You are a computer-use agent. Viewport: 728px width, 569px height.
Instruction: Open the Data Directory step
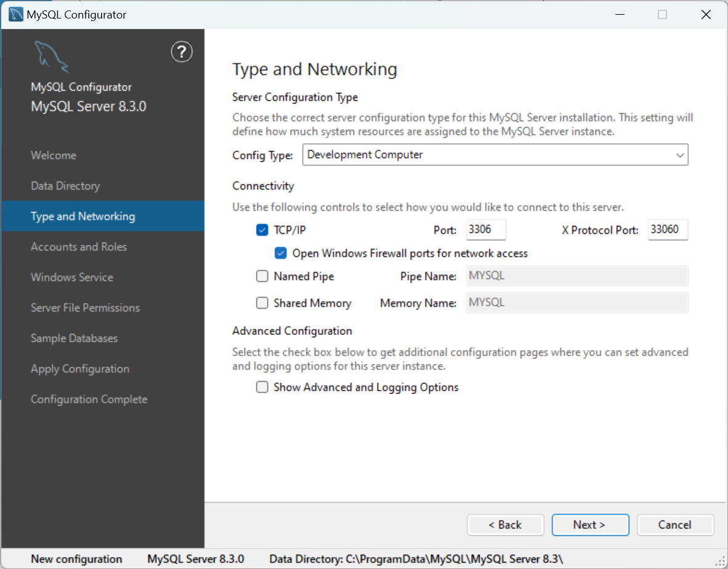[x=102, y=185]
